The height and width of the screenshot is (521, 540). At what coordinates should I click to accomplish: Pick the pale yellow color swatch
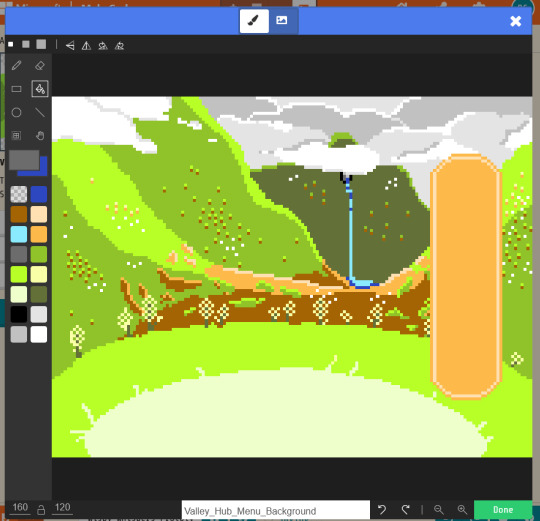click(x=39, y=274)
